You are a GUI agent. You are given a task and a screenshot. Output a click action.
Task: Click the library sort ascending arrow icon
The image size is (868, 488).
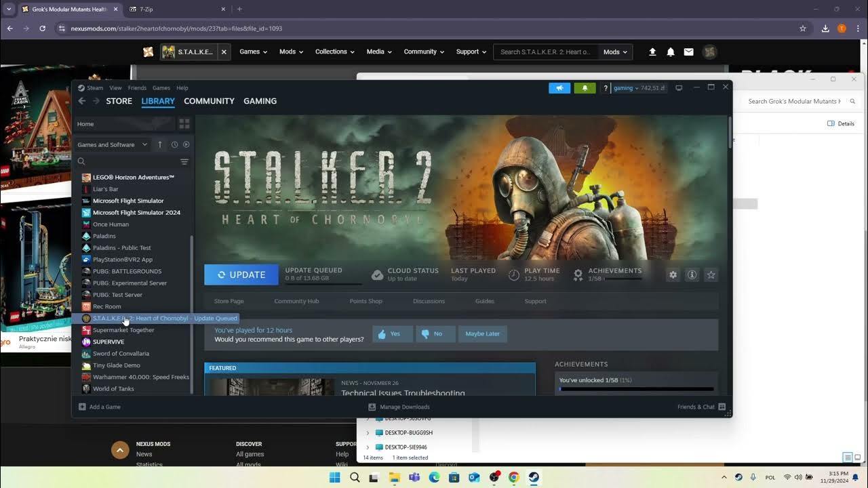click(160, 144)
